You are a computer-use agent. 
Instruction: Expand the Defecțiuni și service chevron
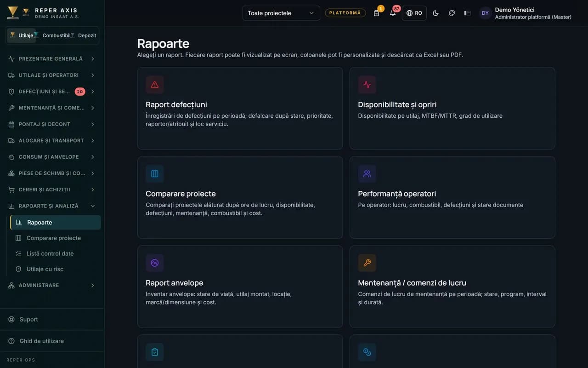point(93,92)
